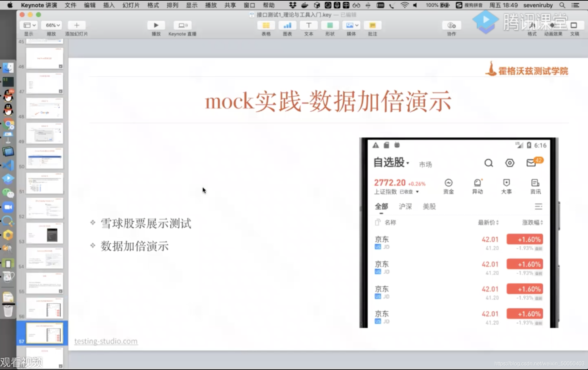Screen dimensions: 588x370
Task: Click the search icon in phone screenshot
Action: 489,163
